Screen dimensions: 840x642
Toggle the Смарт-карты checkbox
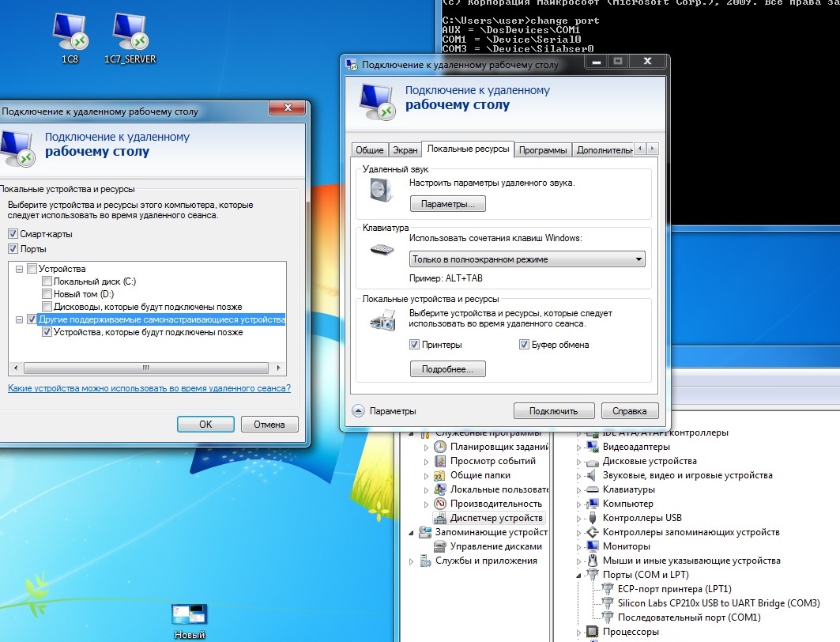click(13, 234)
